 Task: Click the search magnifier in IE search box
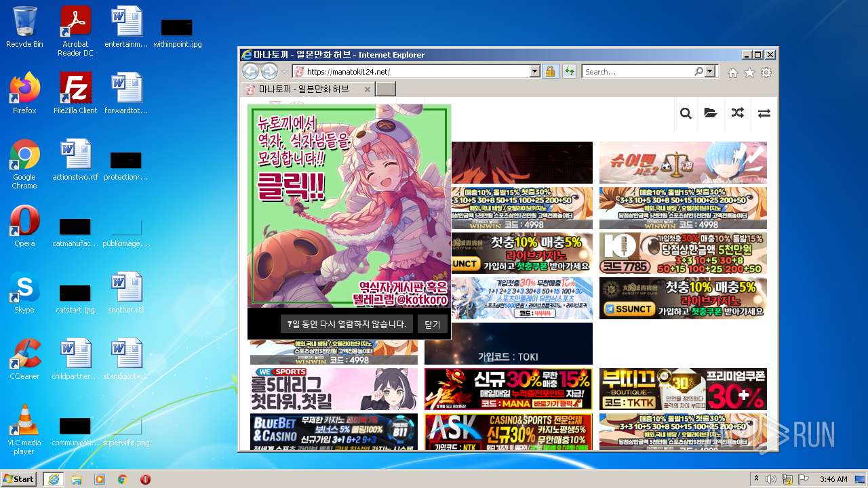coord(698,71)
